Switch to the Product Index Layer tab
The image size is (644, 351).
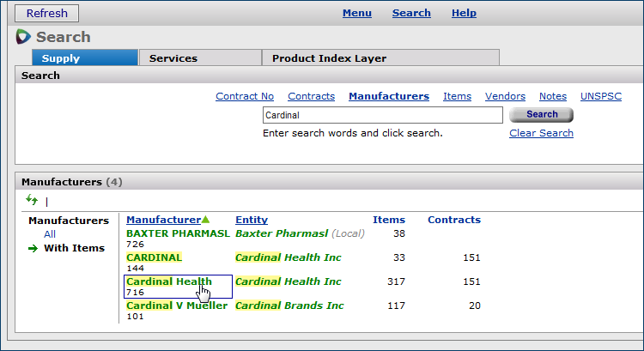click(329, 58)
